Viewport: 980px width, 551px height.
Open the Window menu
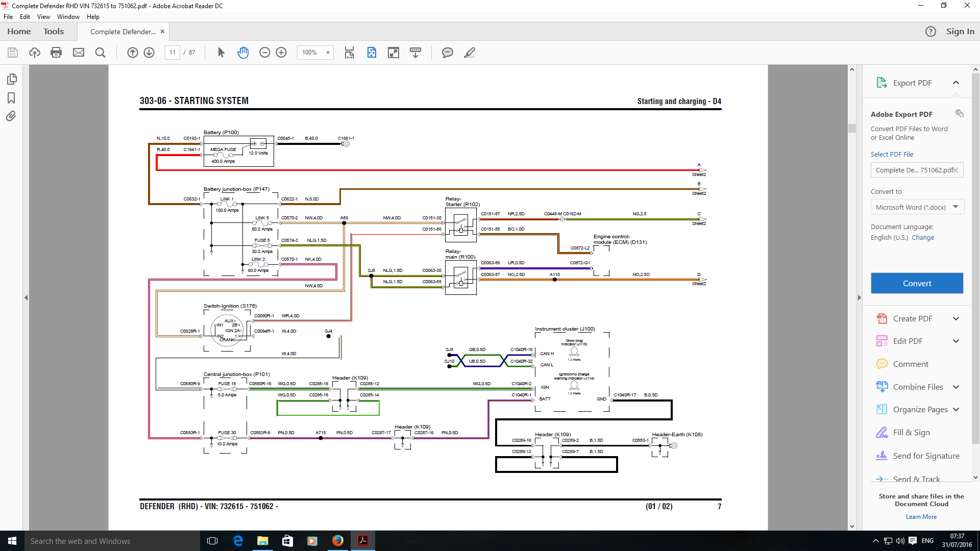[x=68, y=17]
